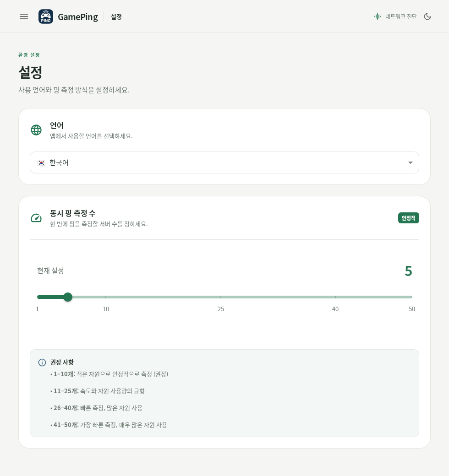This screenshot has width=449, height=476.
Task: Click the GamePing controller logo icon
Action: tap(46, 16)
